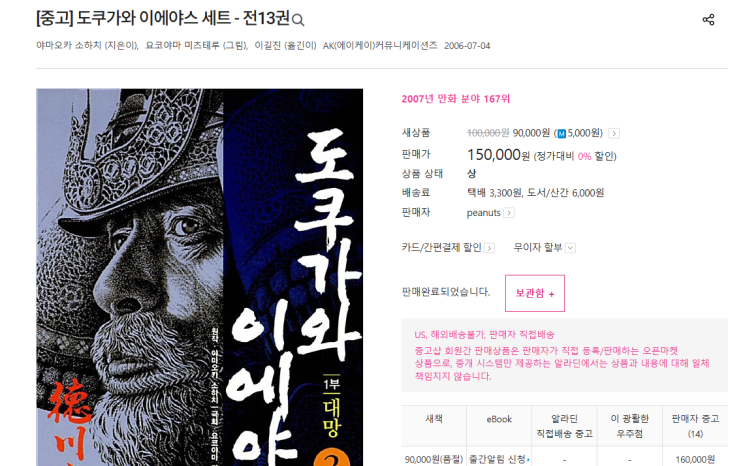This screenshot has height=466, width=743.
Task: Click the blue M mileage icon
Action: (562, 134)
